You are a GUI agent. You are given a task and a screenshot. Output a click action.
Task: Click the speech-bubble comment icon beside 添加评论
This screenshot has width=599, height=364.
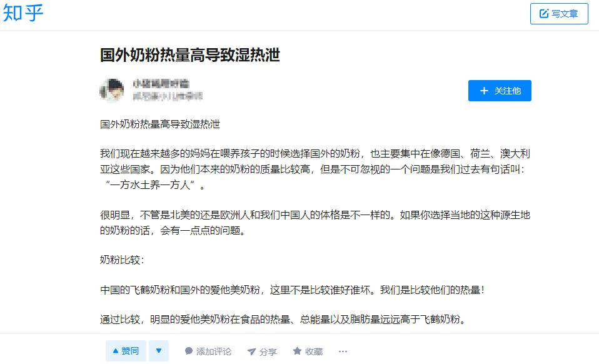(188, 351)
